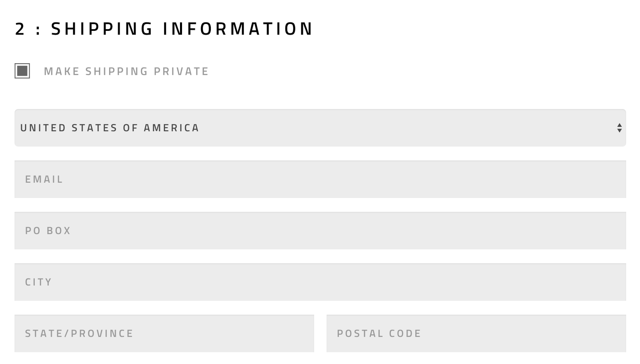Focus the Email input field
Image resolution: width=640 pixels, height=364 pixels.
click(320, 179)
